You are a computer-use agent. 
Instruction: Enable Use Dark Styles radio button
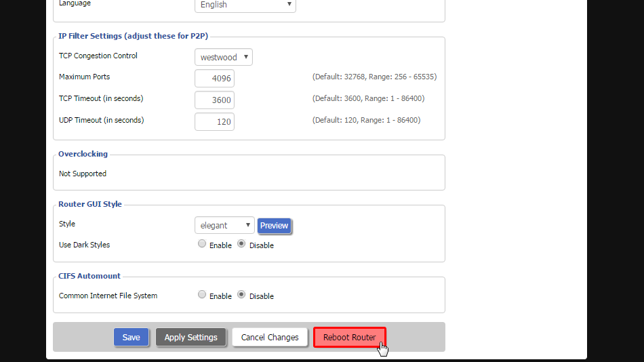tap(202, 244)
